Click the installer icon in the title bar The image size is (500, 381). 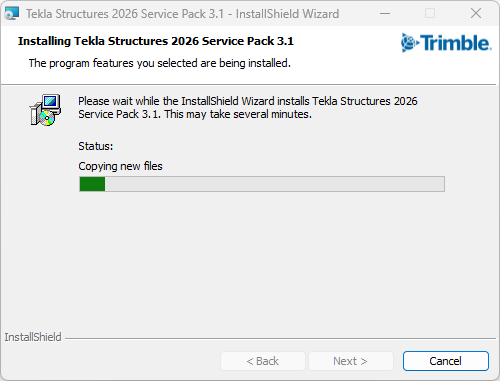coord(12,14)
